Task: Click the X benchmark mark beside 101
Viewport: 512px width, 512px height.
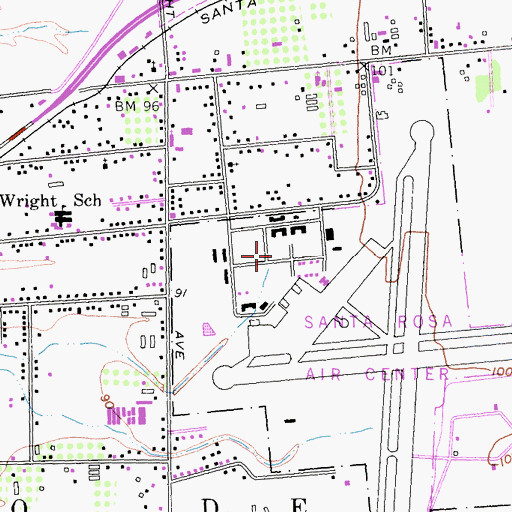Action: pos(365,66)
